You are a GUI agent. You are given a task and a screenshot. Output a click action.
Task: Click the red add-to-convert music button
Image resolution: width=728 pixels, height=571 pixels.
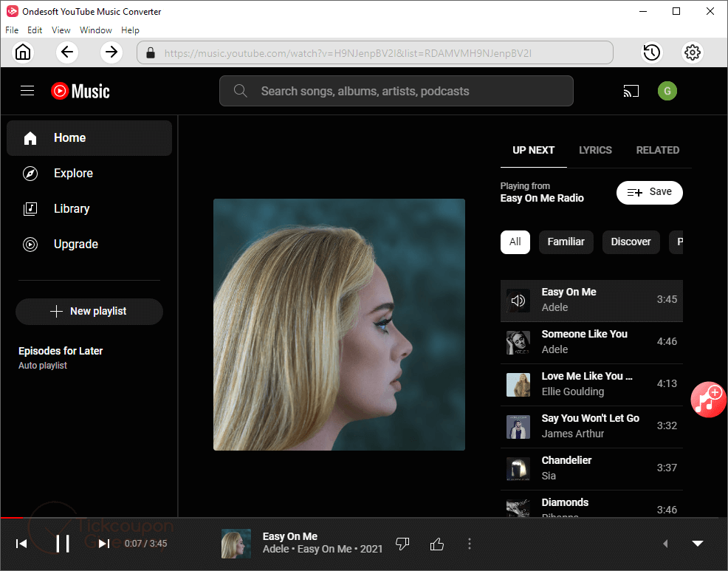708,399
